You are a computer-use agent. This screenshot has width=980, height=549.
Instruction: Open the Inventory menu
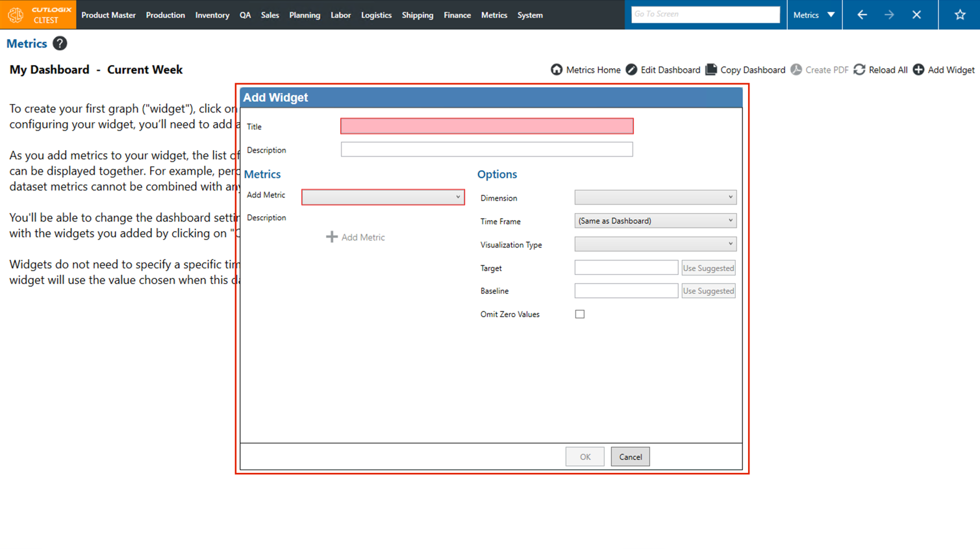point(212,15)
